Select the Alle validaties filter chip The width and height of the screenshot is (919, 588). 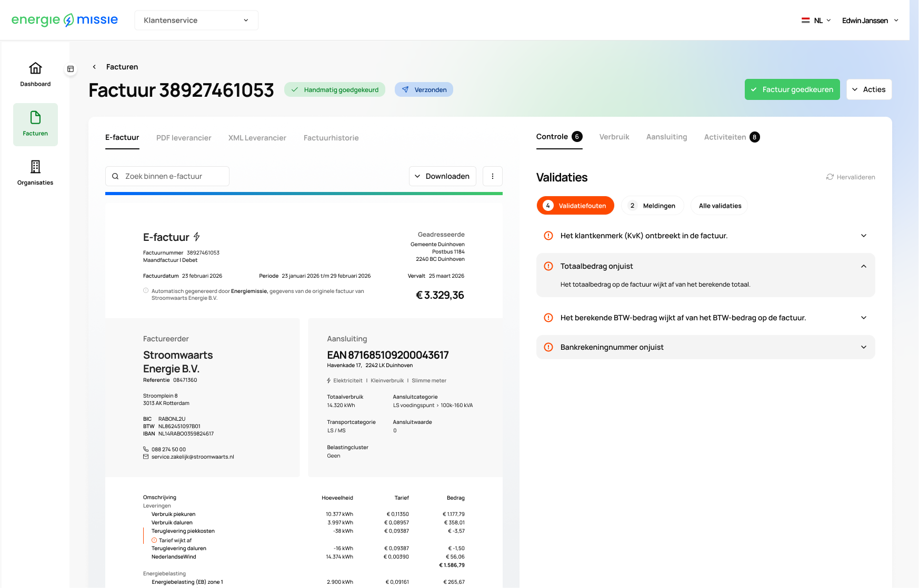point(720,206)
